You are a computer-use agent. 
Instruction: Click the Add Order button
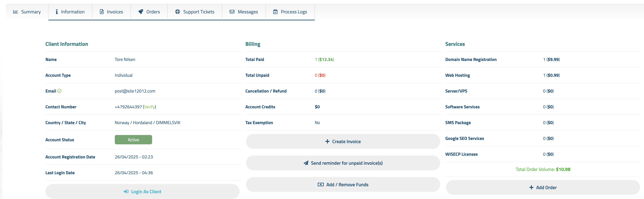coord(543,187)
